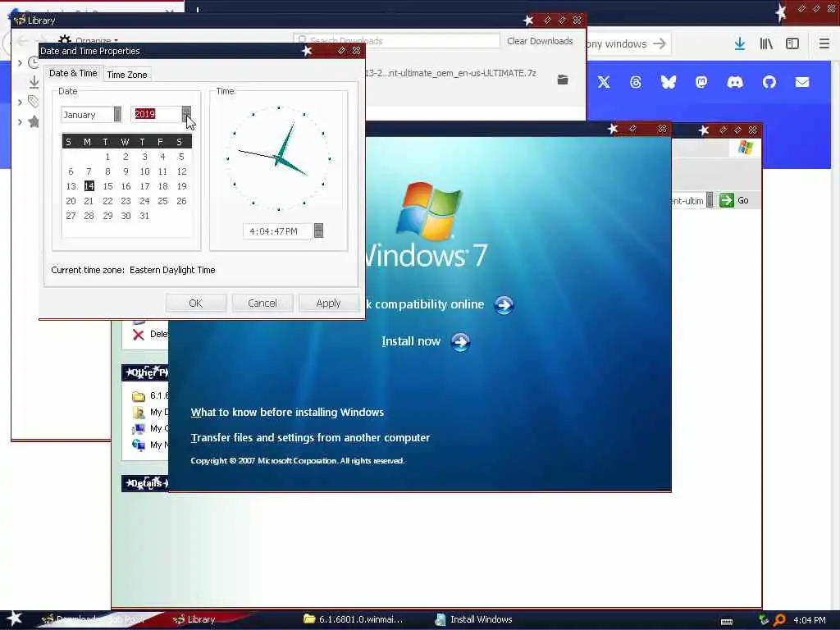Open the month dropdown showing January
Image resolution: width=840 pixels, height=630 pixels.
117,114
